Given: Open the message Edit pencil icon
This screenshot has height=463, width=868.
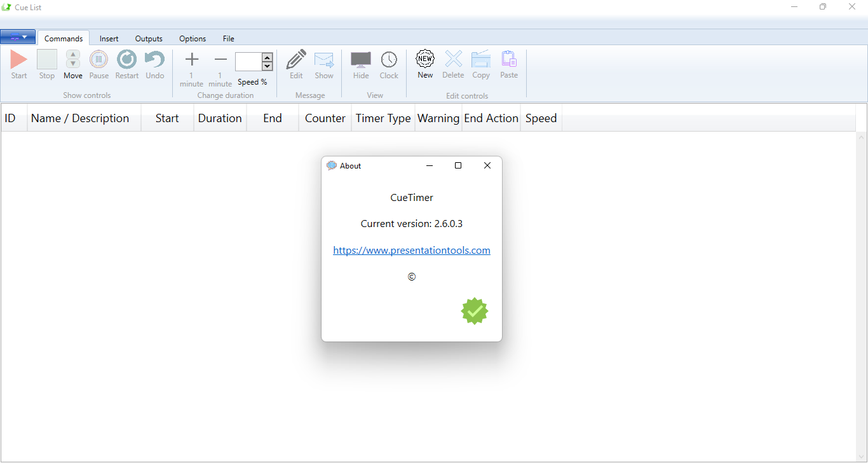Looking at the screenshot, I should [x=296, y=60].
